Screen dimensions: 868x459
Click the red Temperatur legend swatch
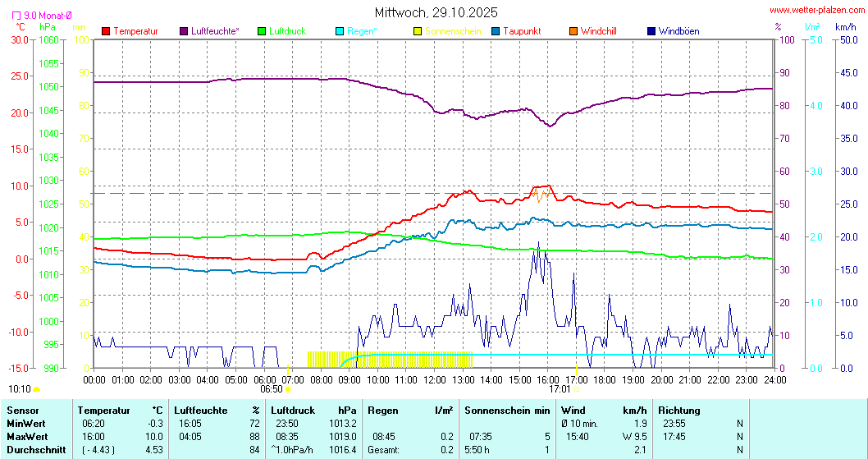point(106,31)
